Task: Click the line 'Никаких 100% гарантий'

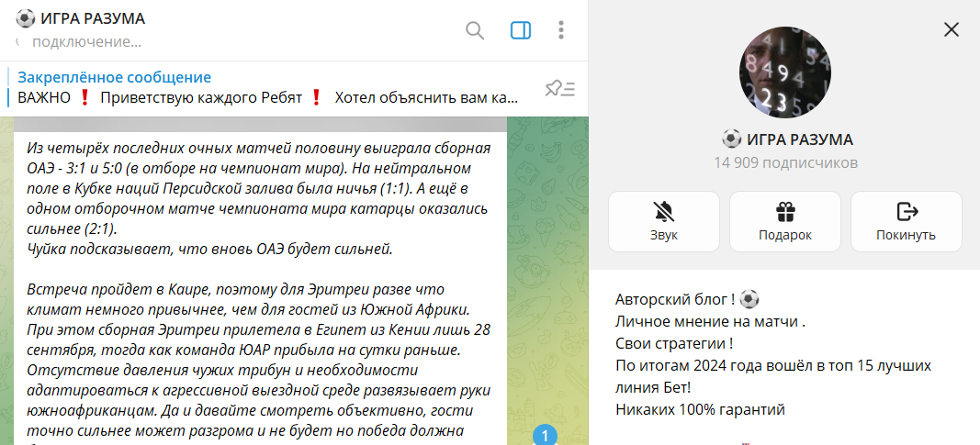Action: (700, 410)
